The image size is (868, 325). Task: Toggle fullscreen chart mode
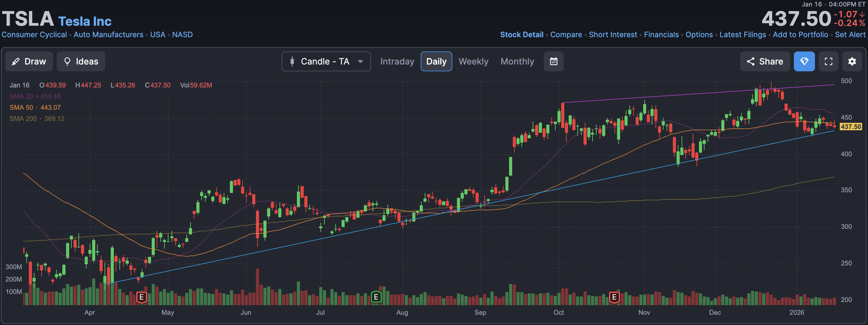[829, 61]
